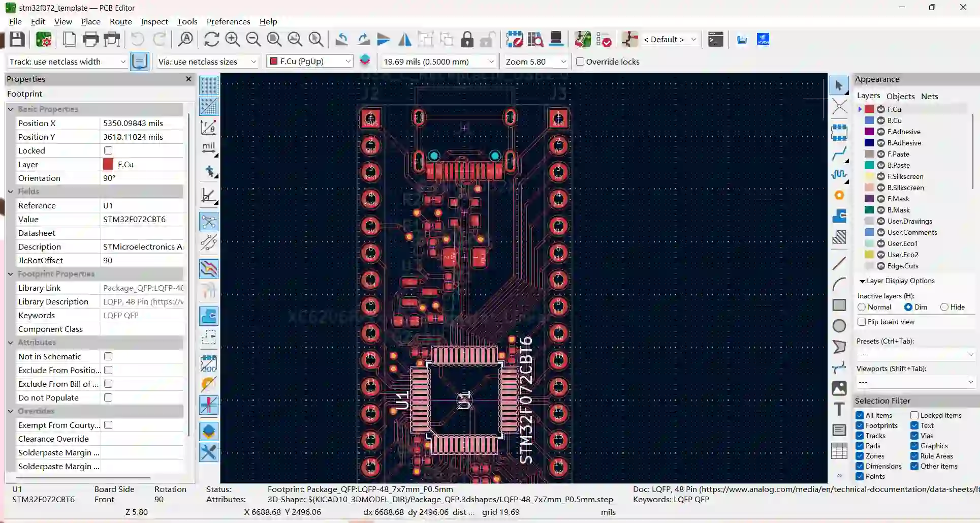Image resolution: width=980 pixels, height=523 pixels.
Task: Open the File menu
Action: coord(15,21)
